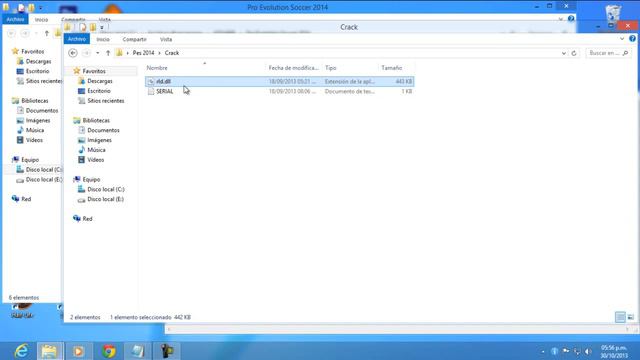Open the Compartir ribbon tab in the Crack window
This screenshot has width=640, height=360.
[x=134, y=39]
